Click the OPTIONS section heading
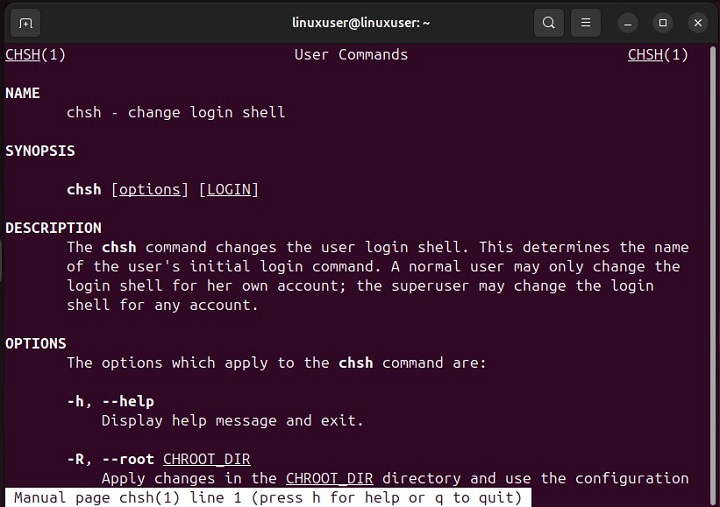This screenshot has height=507, width=720. coord(36,343)
